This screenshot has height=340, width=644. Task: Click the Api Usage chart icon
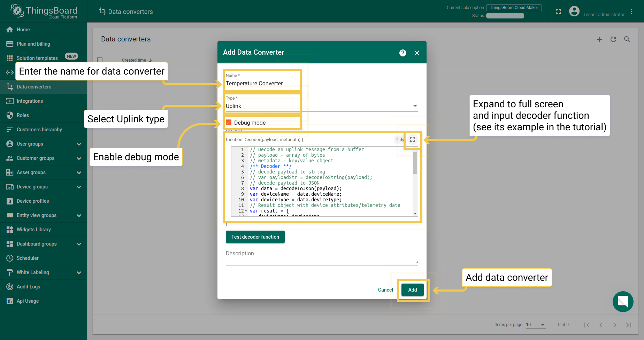(10, 301)
